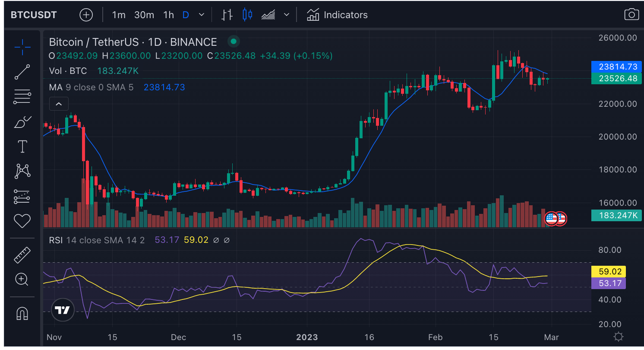Viewport: 644px width, 350px height.
Task: Click the Feb marker on time axis
Action: pyautogui.click(x=435, y=337)
